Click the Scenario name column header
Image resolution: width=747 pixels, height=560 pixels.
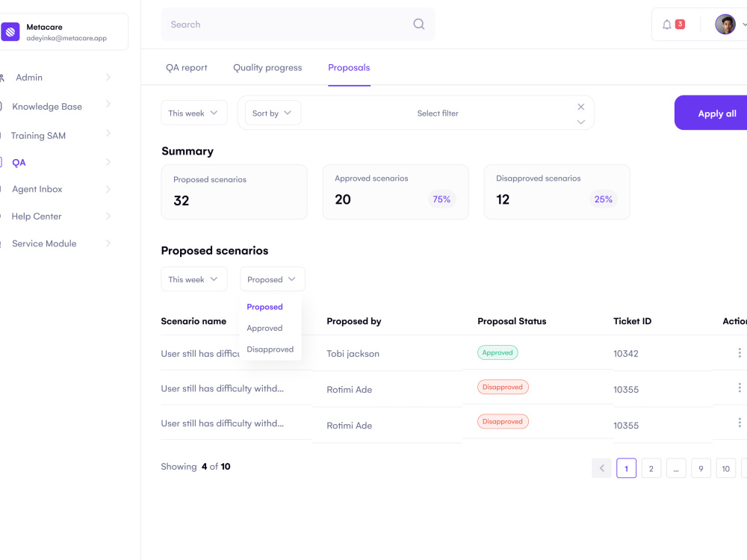[193, 321]
